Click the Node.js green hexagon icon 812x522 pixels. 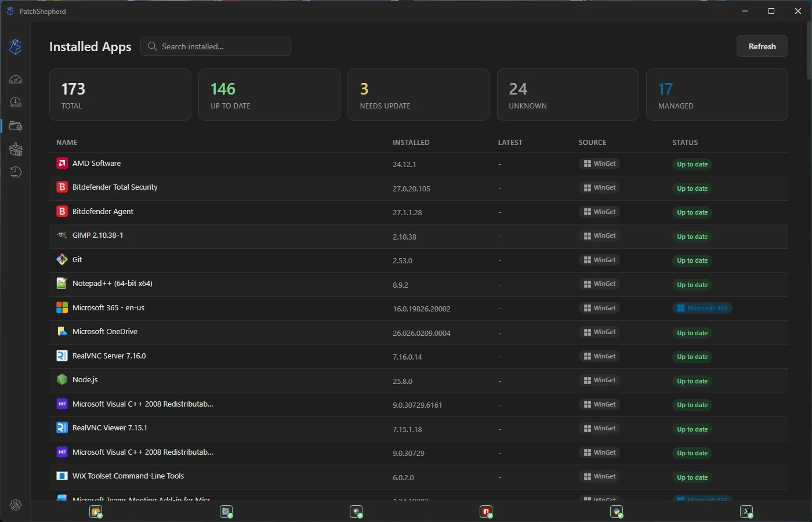pos(62,380)
